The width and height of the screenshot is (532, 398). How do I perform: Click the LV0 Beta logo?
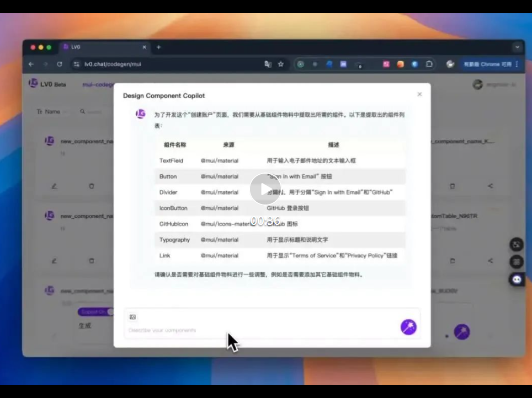(47, 84)
